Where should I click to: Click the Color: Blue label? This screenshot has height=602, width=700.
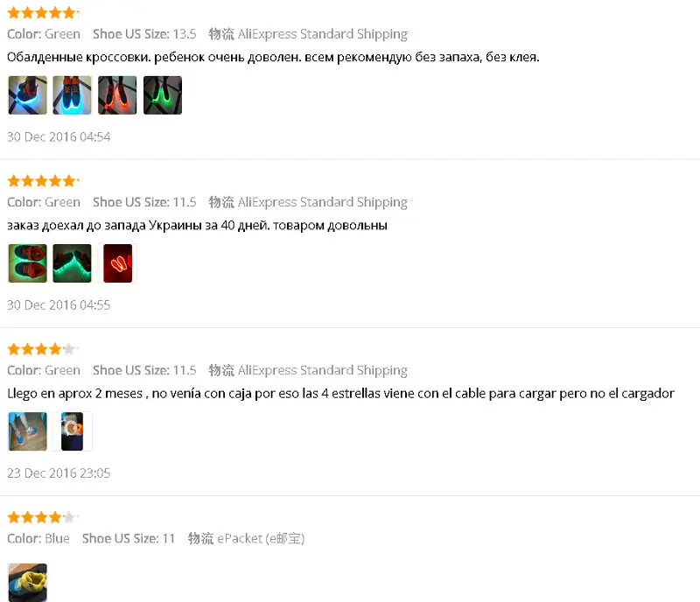click(38, 539)
